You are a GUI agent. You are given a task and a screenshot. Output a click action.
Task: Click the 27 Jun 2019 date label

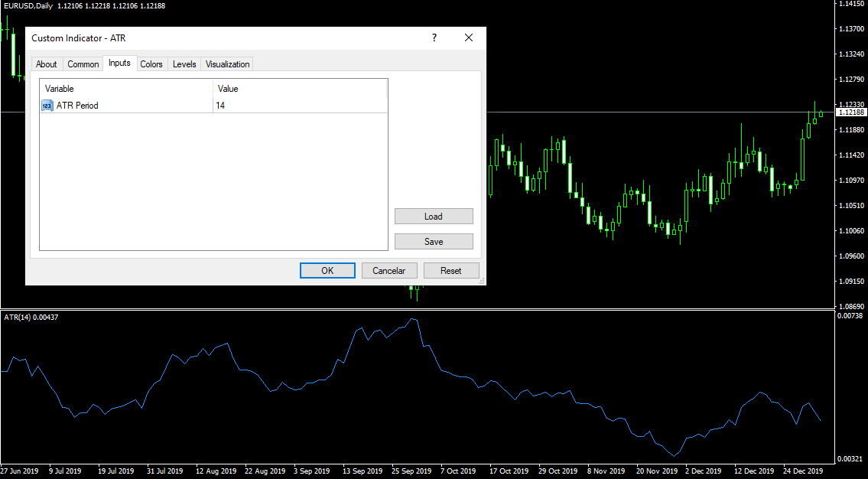(19, 471)
